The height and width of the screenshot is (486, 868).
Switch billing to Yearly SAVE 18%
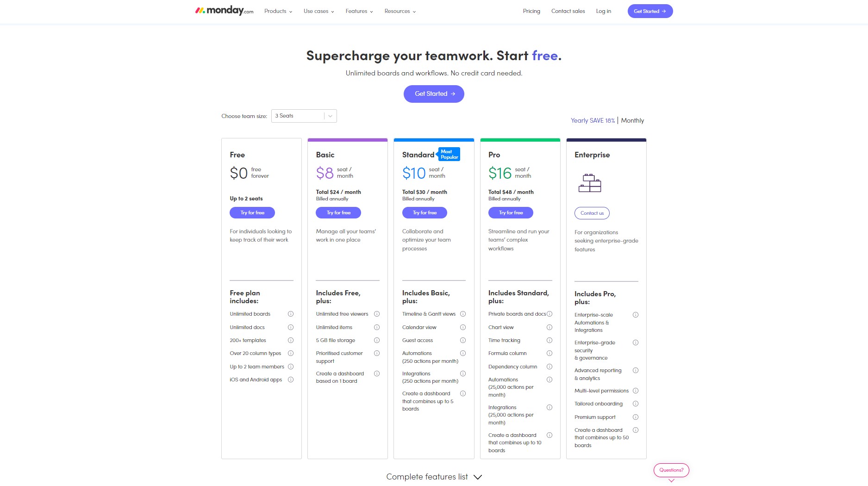click(x=593, y=120)
